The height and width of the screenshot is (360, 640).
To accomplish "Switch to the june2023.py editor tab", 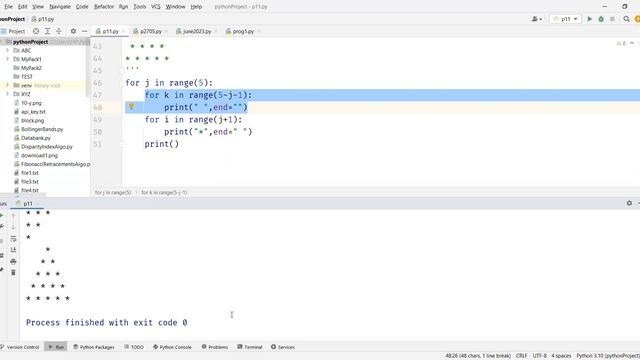I will [197, 31].
